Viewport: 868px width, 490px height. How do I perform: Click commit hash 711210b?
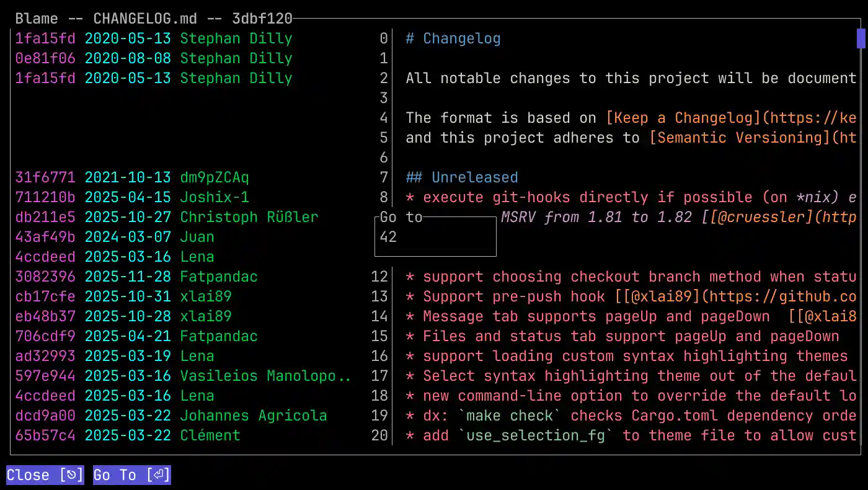tap(45, 197)
